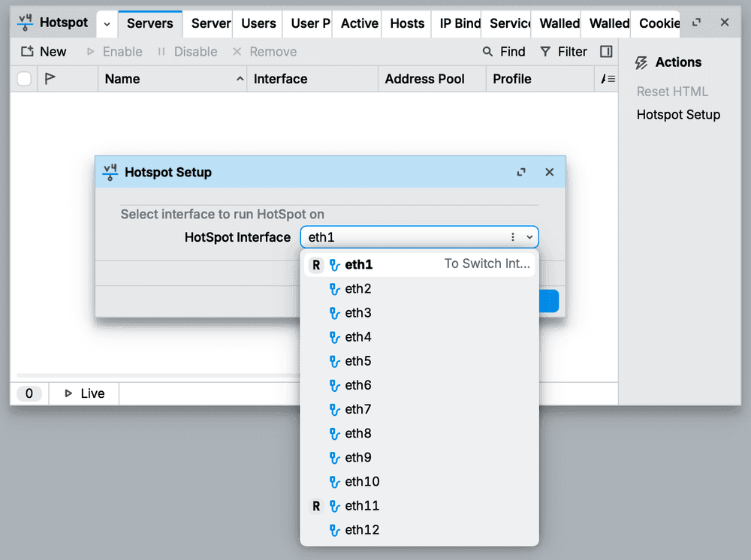Choose eth5 from the interface list
Viewport: 751px width, 560px height.
coord(419,361)
